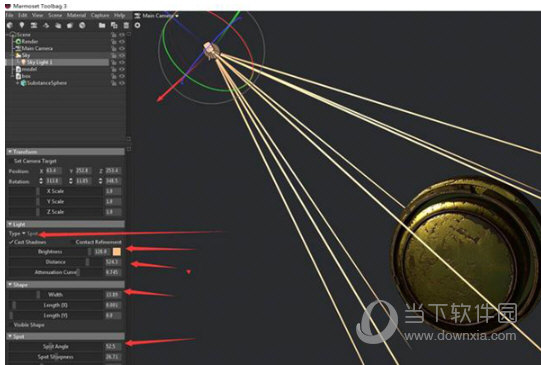This screenshot has height=365, width=541.
Task: Toggle the Visible Shape checkbox
Action: [11, 325]
